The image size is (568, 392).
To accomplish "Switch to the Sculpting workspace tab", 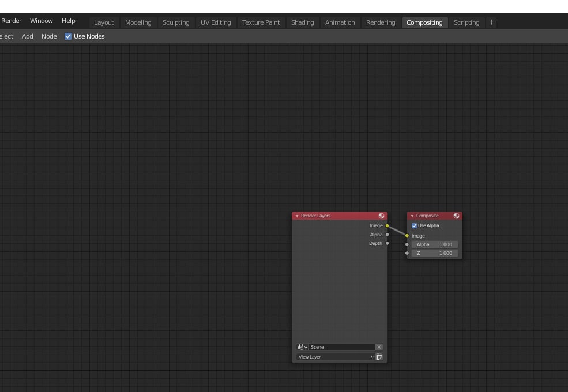I will click(176, 22).
